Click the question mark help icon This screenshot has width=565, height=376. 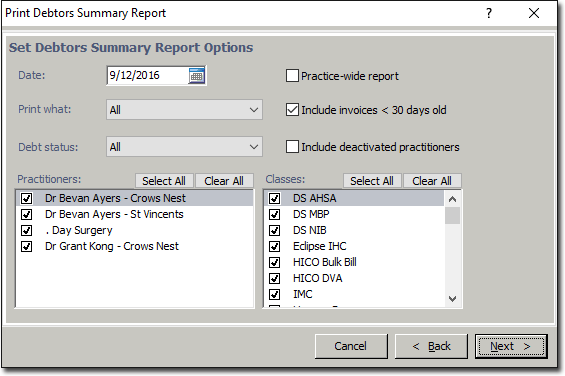click(489, 14)
